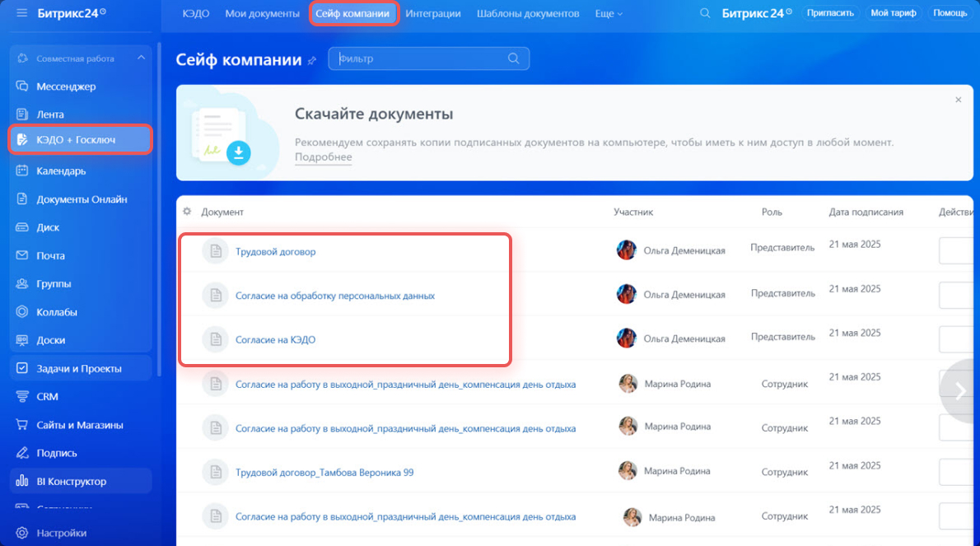Close the Скачайте документы banner
Screen dimensions: 980x546
[958, 100]
